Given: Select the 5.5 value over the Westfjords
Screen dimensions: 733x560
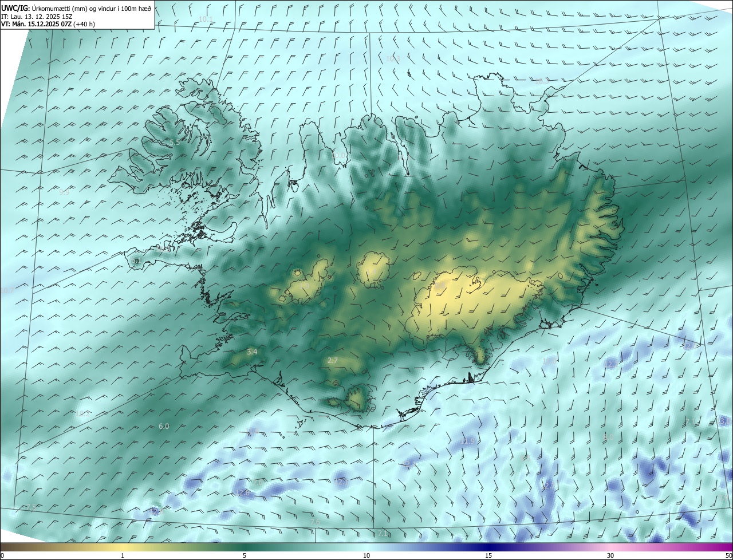Looking at the screenshot, I should [175, 143].
